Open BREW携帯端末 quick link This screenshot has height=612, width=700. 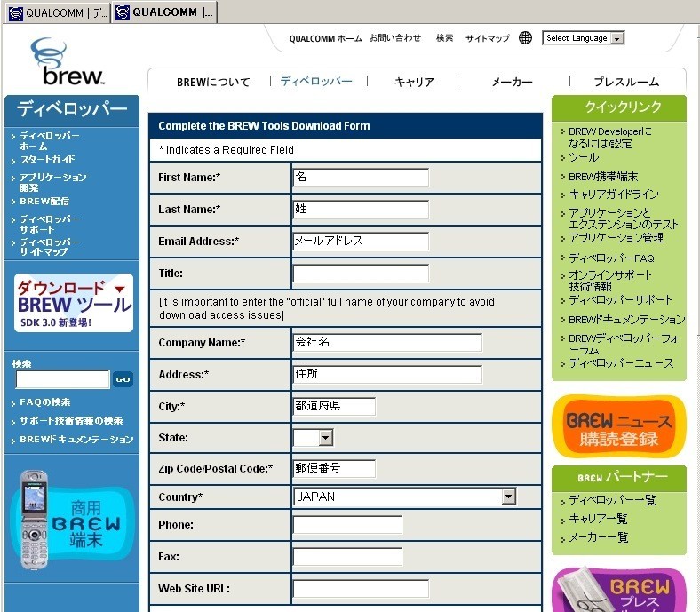coord(602,177)
